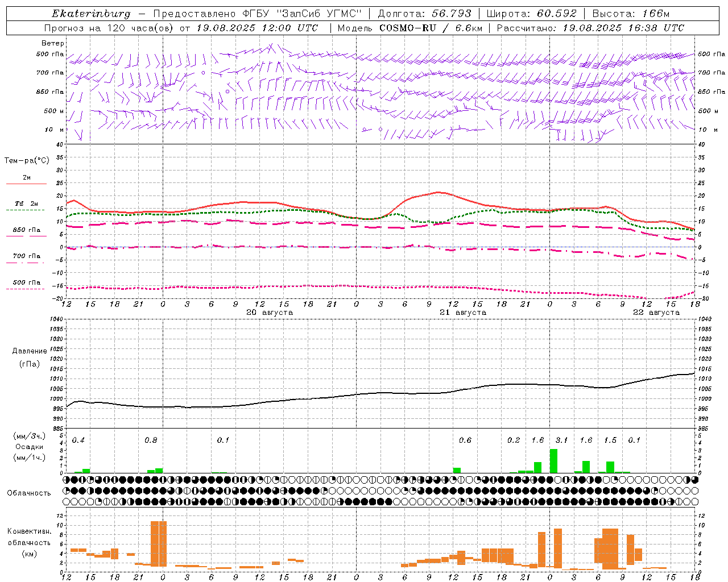728x582 pixels.
Task: Click the 'Осадки' precipitation label
Action: point(29,447)
